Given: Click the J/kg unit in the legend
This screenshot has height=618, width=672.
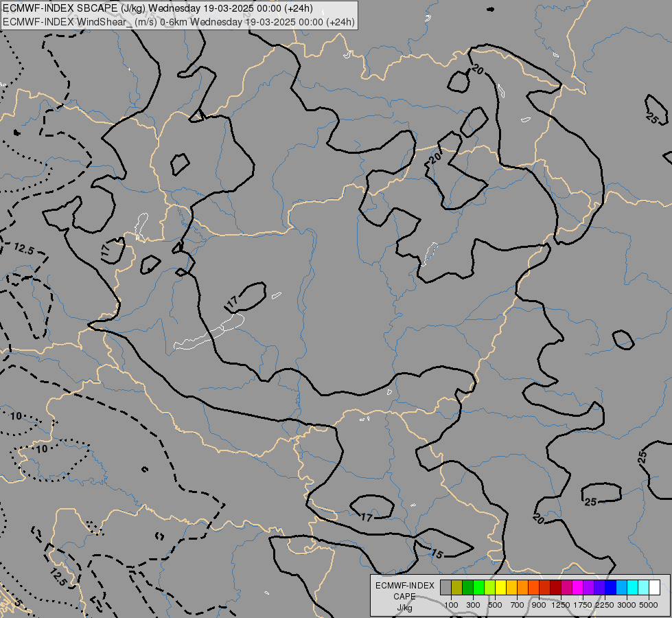Looking at the screenshot, I should [404, 608].
